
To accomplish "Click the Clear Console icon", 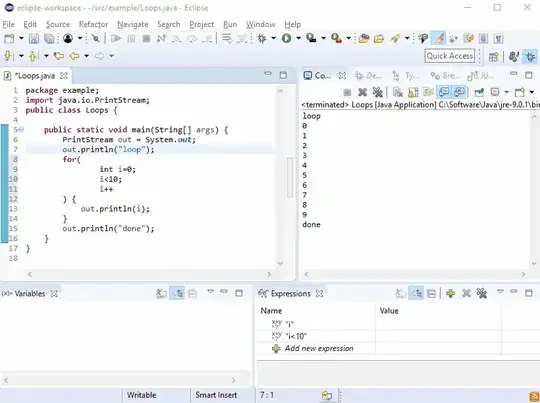I will [x=398, y=92].
